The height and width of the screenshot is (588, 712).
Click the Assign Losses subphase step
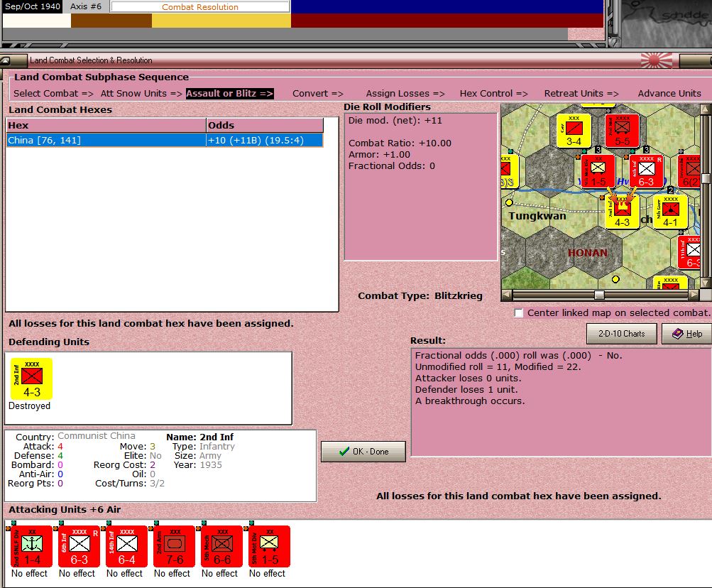405,93
